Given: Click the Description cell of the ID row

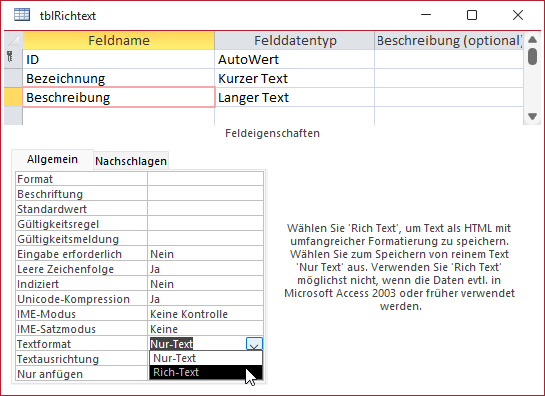Looking at the screenshot, I should pos(449,59).
